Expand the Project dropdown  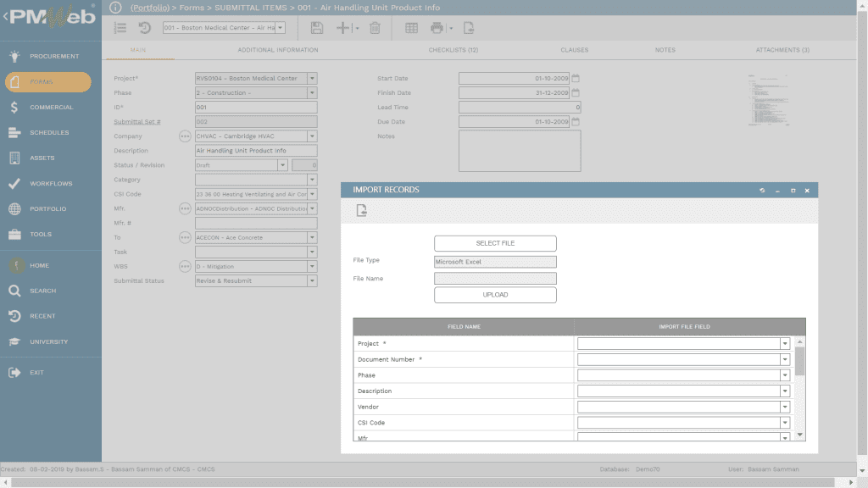[x=312, y=79]
